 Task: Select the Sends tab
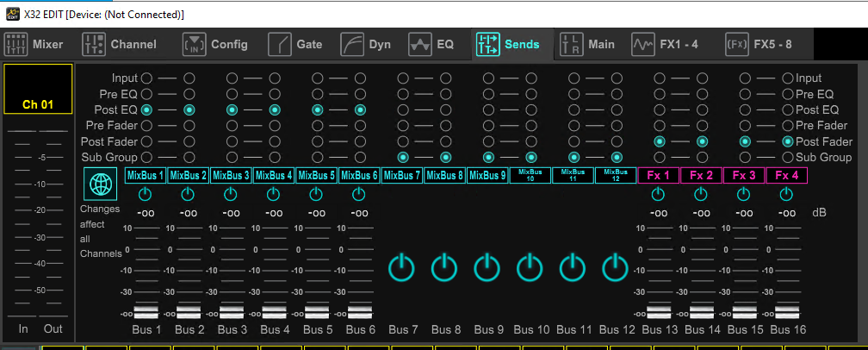tap(508, 44)
